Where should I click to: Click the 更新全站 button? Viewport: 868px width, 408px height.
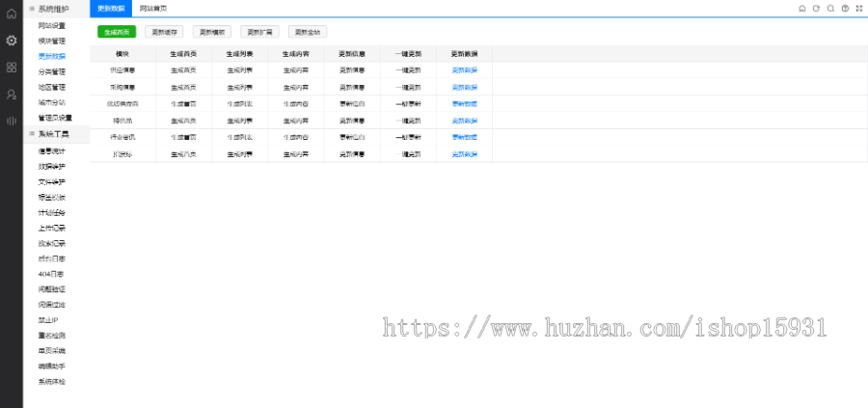[x=308, y=32]
